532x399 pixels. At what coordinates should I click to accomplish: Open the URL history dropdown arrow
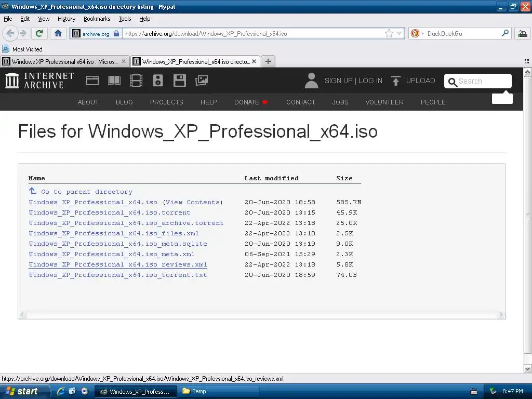pos(400,33)
